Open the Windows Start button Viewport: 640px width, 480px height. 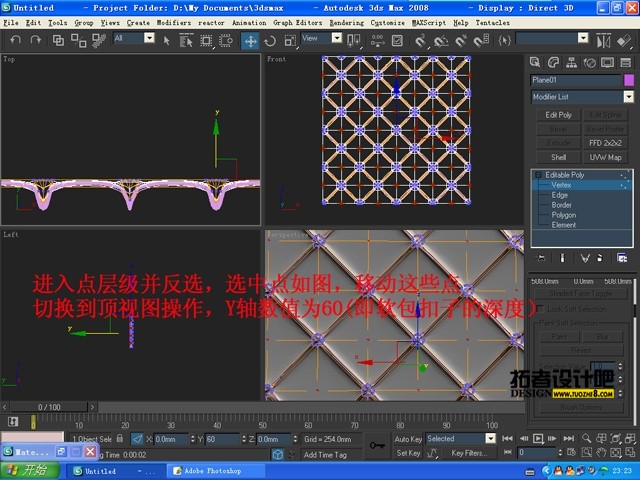[x=30, y=470]
